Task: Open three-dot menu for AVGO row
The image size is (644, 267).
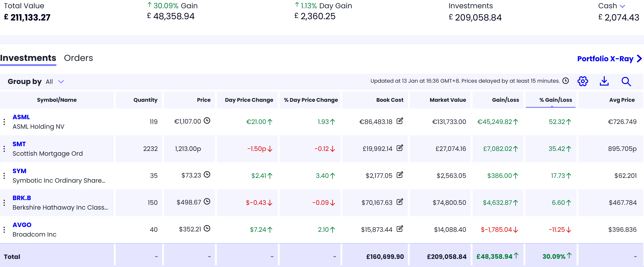Action: [4, 230]
